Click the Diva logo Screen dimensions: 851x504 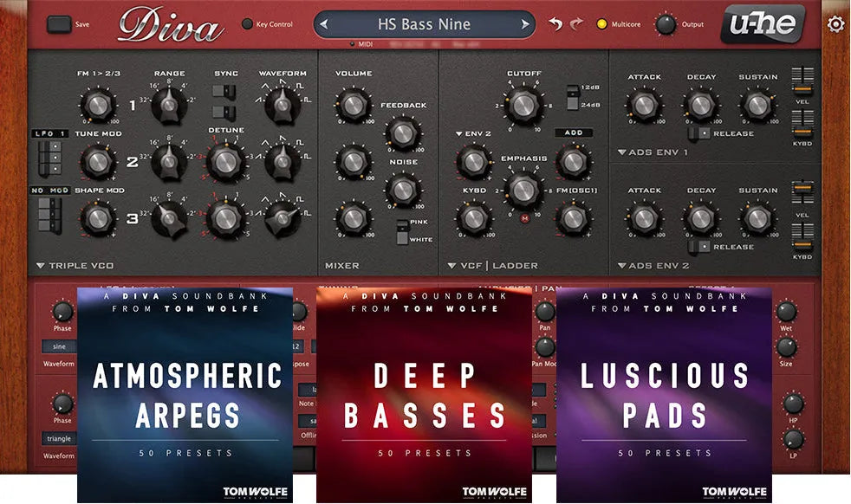(x=170, y=25)
